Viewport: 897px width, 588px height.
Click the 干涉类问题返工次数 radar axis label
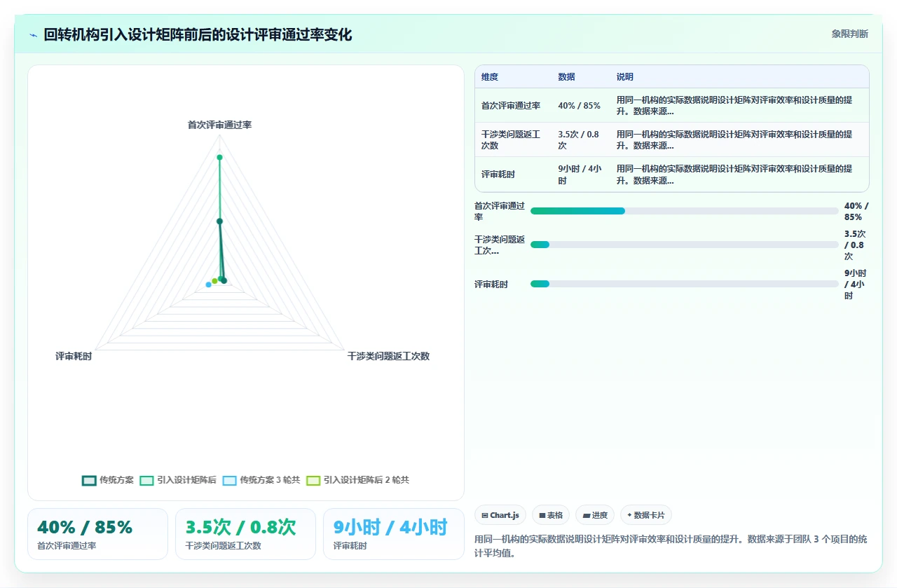point(388,356)
